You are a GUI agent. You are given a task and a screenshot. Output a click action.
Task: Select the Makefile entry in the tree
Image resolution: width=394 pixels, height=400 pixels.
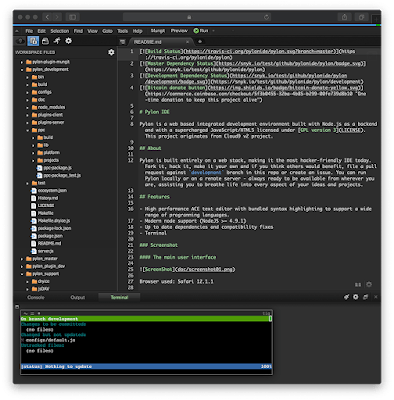(x=42, y=213)
